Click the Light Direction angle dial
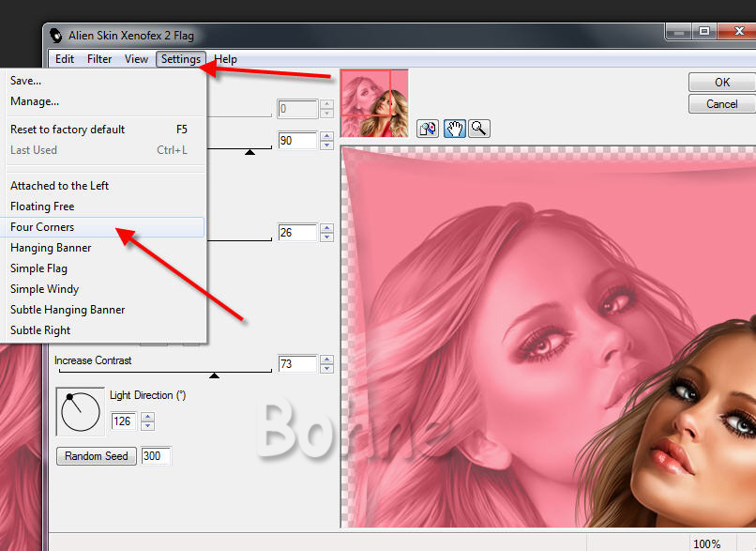 tap(81, 411)
